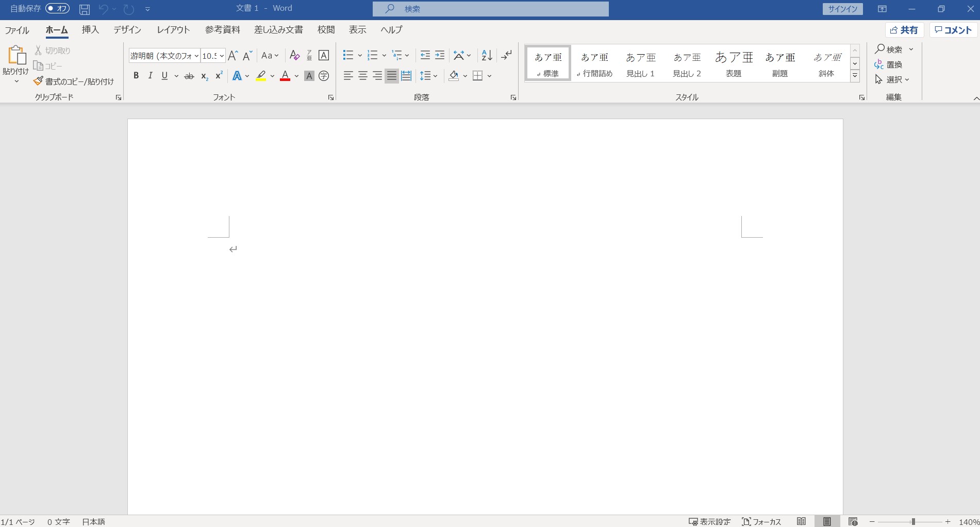The image size is (980, 527).
Task: Open the Select (選択) dropdown
Action: (892, 79)
